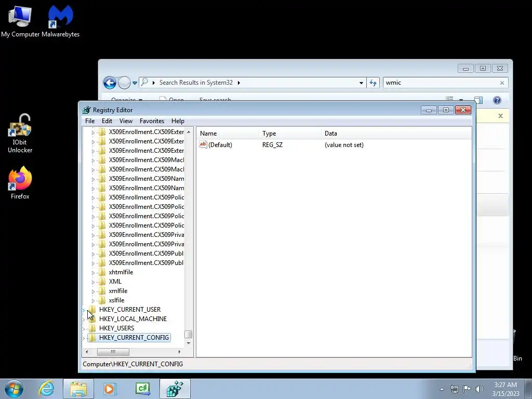Expand the XML registry key
Screen dimensions: 532x399
(94, 282)
